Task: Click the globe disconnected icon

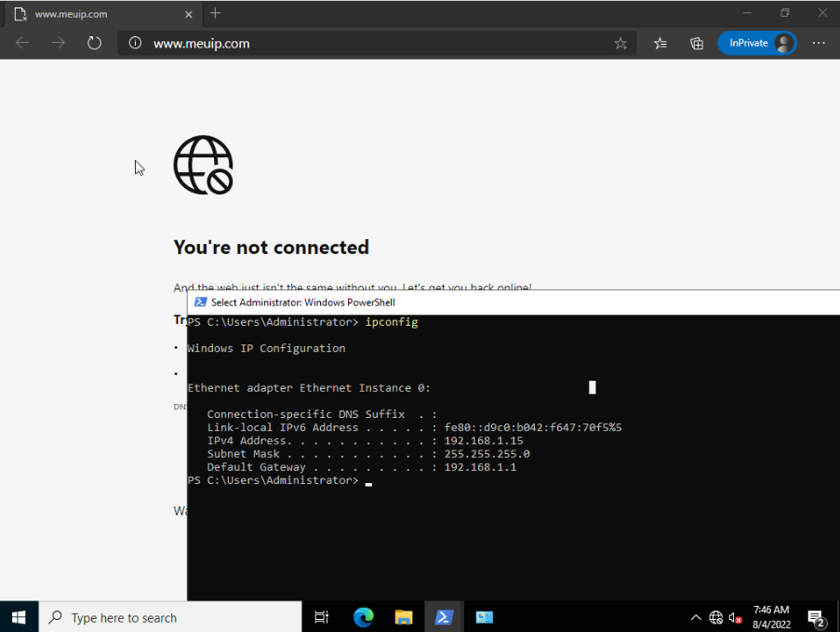Action: (x=203, y=165)
